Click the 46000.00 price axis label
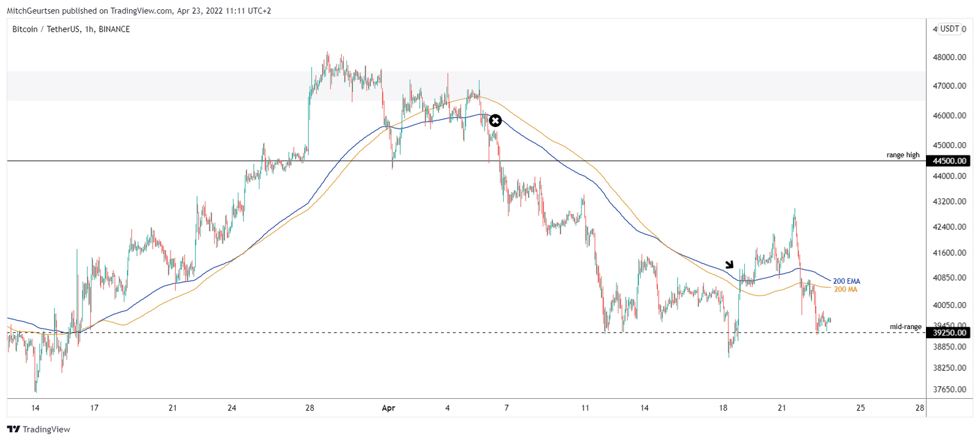This screenshot has height=441, width=980. [x=949, y=116]
